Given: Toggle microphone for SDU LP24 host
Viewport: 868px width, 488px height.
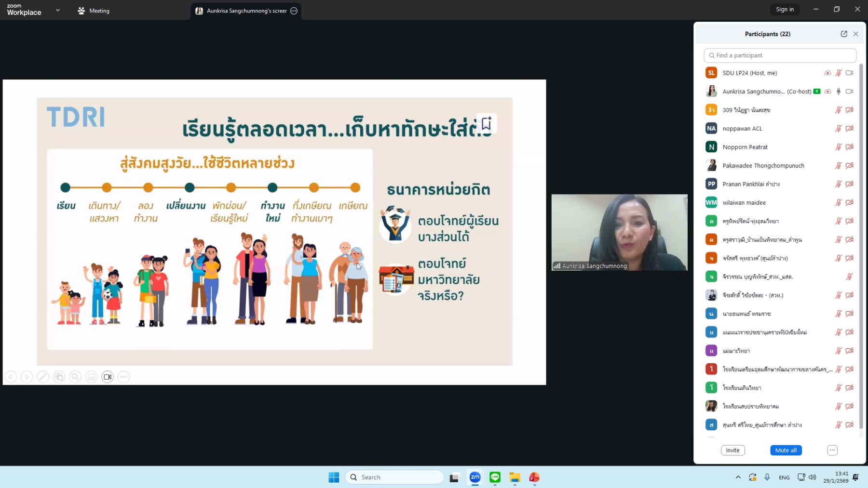Looking at the screenshot, I should click(839, 73).
